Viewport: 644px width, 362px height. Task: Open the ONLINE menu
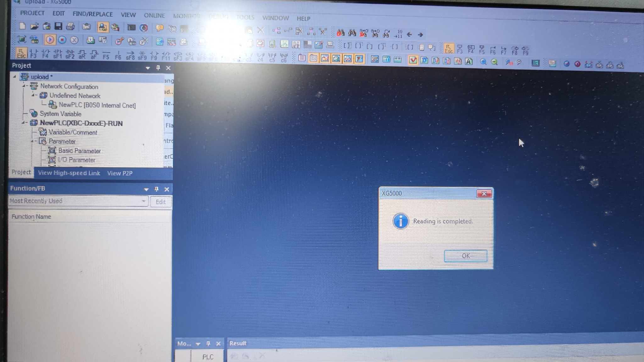[154, 15]
